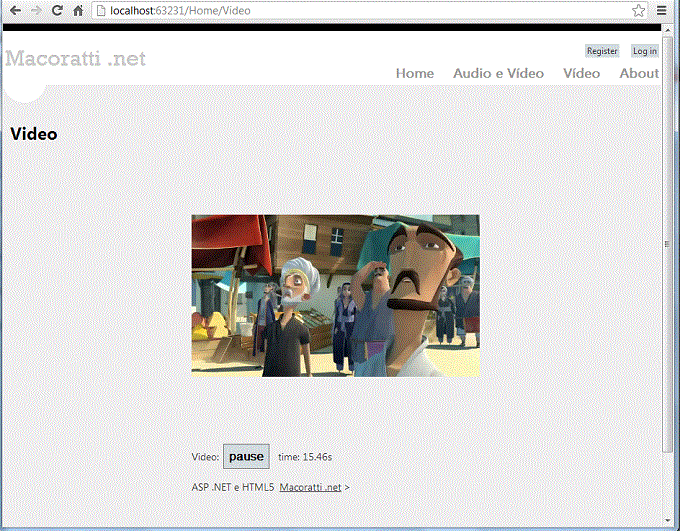Click the Log in link
Screen dimensions: 680x531
coord(644,51)
